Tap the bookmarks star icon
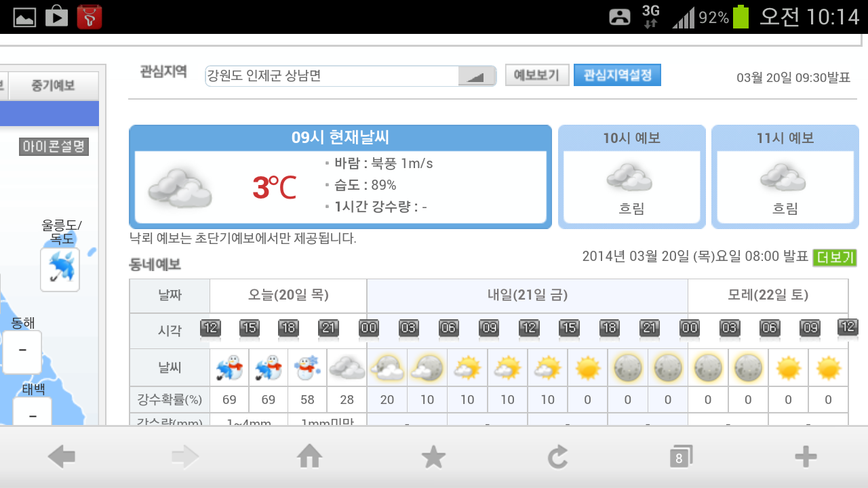 point(433,457)
